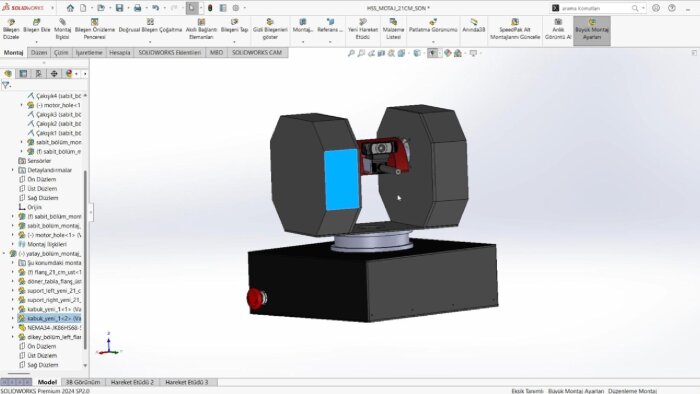The image size is (700, 394).
Task: Open the PropertyManager tab icon
Action: (23, 74)
